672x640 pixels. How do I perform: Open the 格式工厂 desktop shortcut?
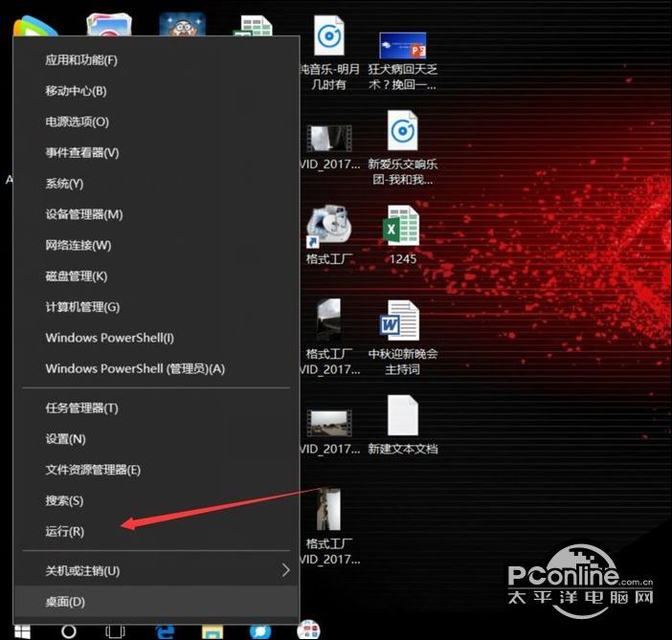[327, 226]
